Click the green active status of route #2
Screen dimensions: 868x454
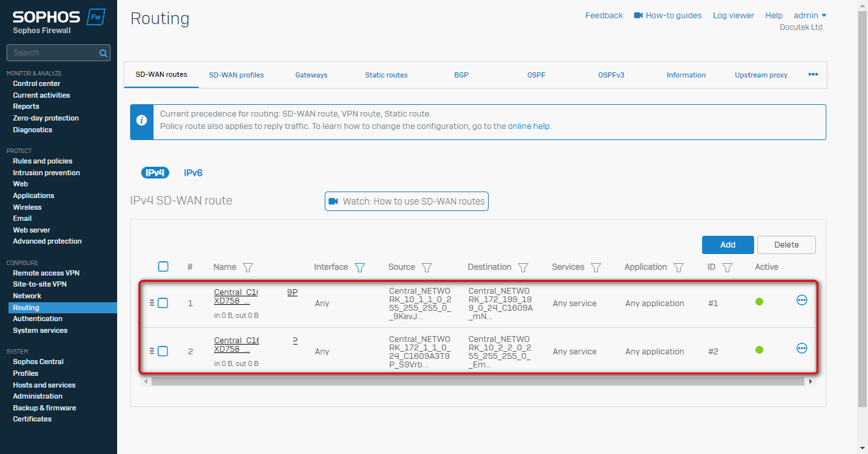point(759,350)
